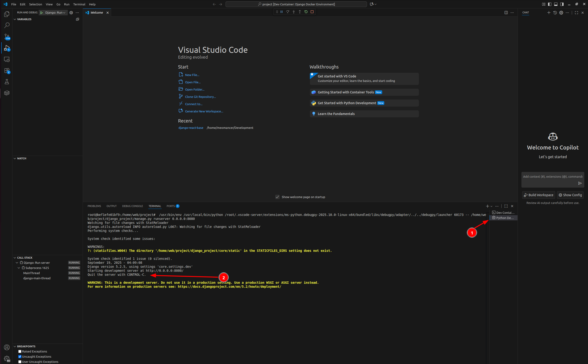Image resolution: width=588 pixels, height=364 pixels.
Task: Collapse the Subprocess 1625 tree node
Action: (19, 268)
